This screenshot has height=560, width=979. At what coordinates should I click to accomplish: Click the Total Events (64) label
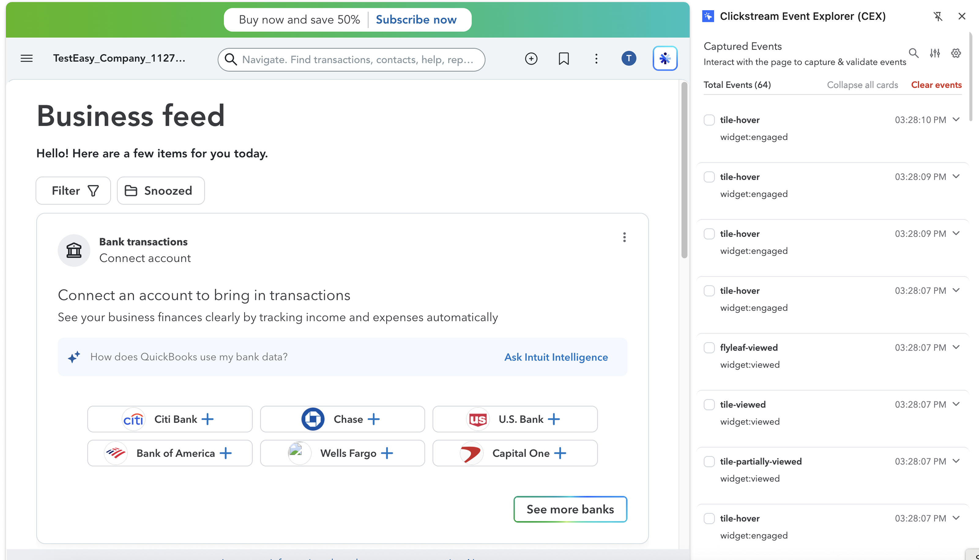[x=737, y=85]
